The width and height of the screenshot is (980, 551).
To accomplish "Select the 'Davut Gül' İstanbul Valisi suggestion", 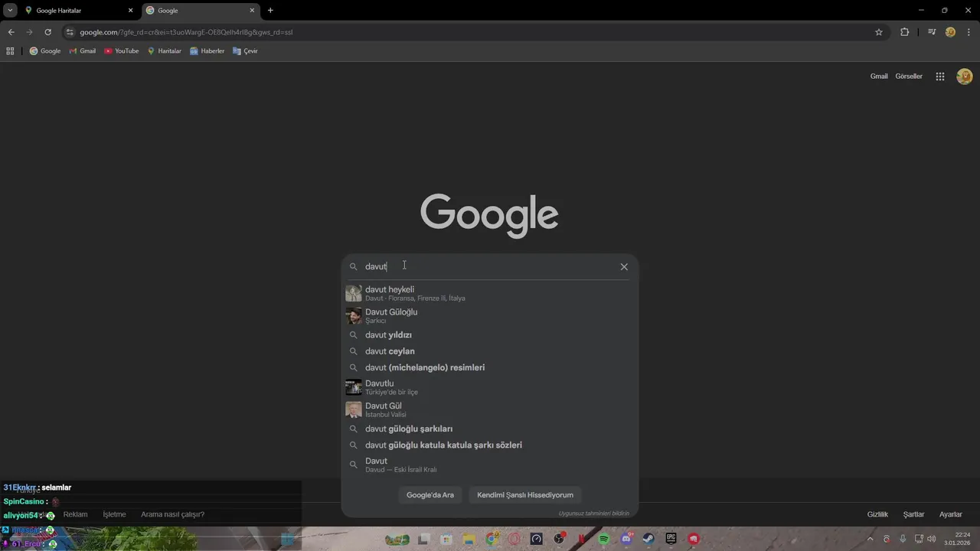I will 490,409.
